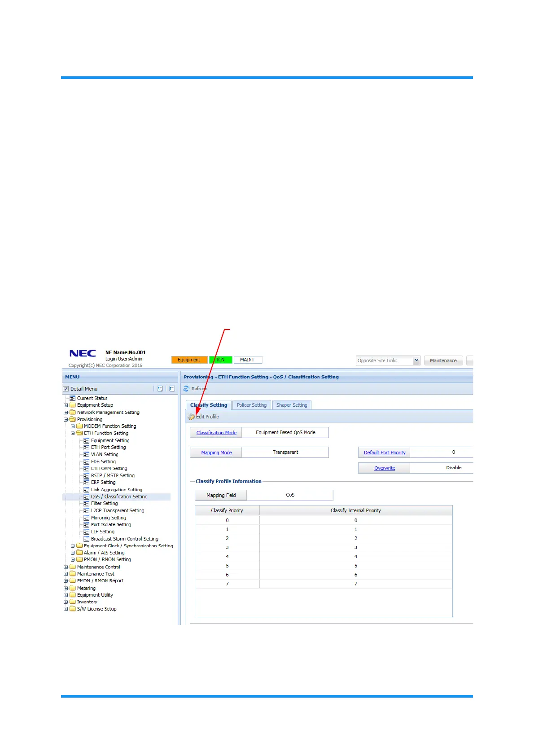
Task: Expand the Equipment Setup tree node
Action: (66, 405)
